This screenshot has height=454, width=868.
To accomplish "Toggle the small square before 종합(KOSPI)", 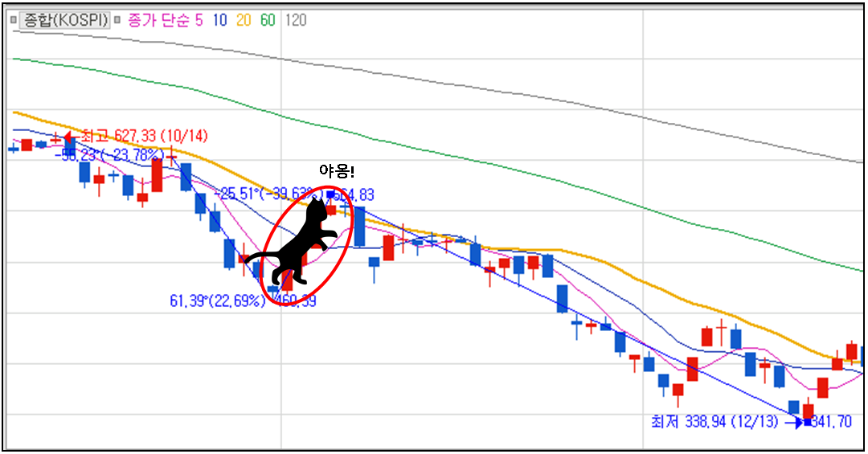I will [14, 20].
